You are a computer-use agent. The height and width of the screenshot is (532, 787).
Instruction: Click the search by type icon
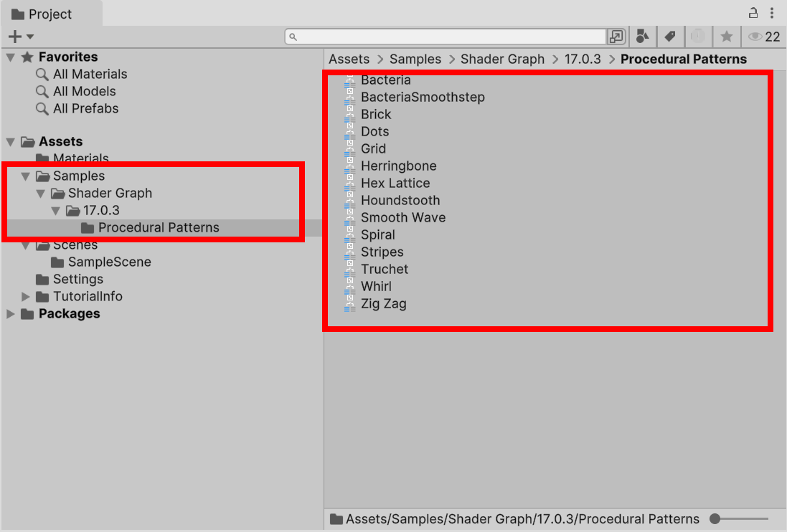pyautogui.click(x=643, y=37)
